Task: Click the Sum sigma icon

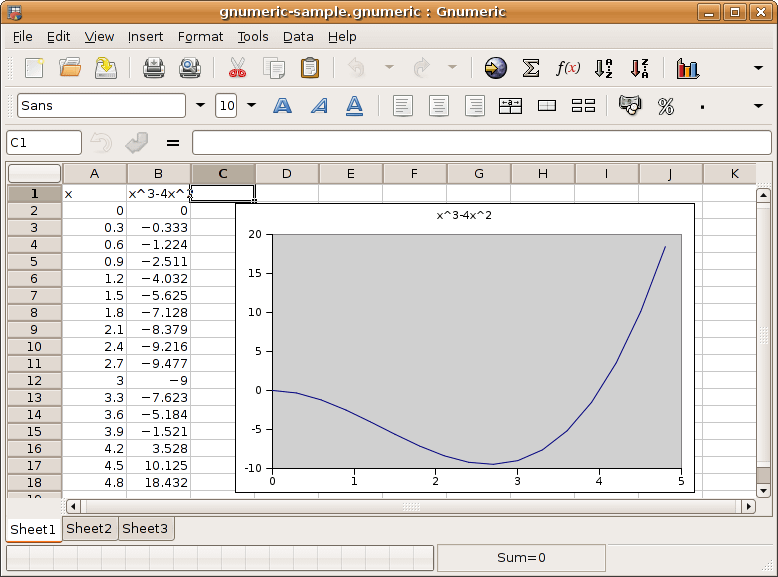Action: (x=532, y=68)
